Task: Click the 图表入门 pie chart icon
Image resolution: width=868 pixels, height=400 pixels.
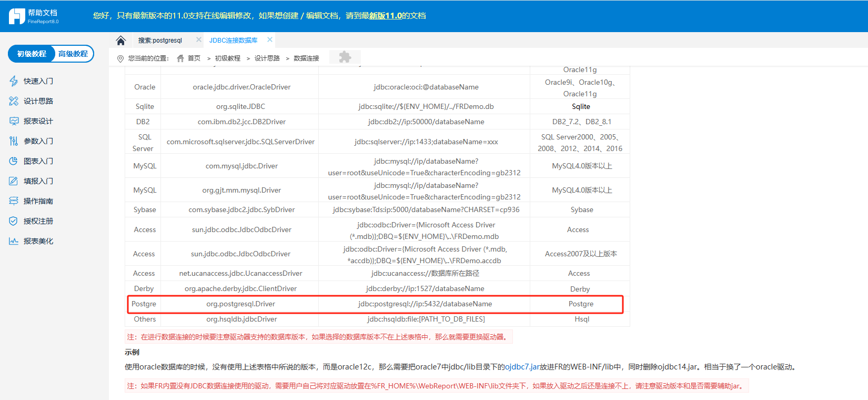Action: pos(14,161)
